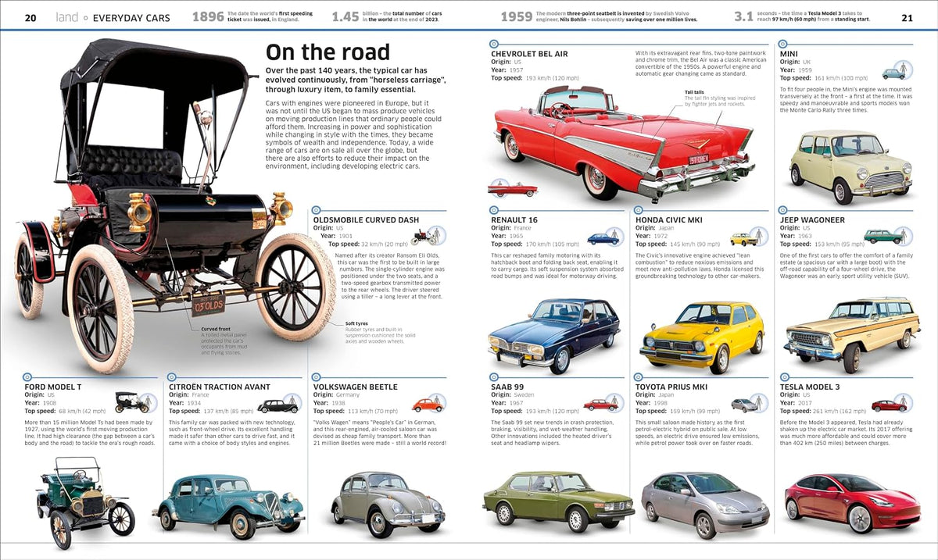Click Saab 99 "Origin: Sweden" line

(512, 394)
